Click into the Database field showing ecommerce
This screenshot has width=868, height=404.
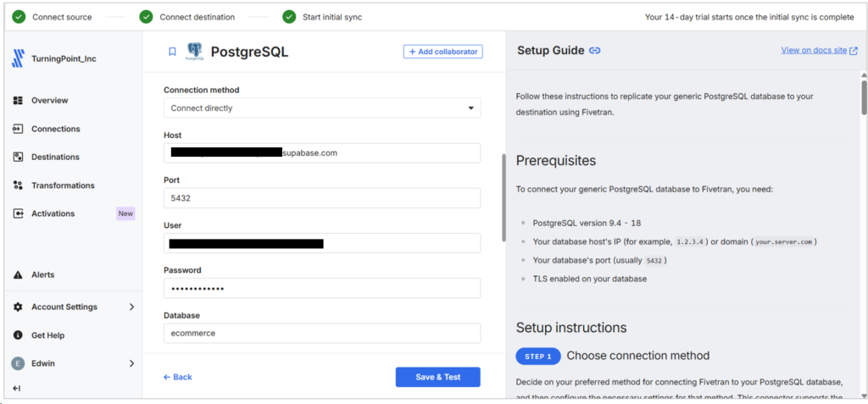[322, 333]
